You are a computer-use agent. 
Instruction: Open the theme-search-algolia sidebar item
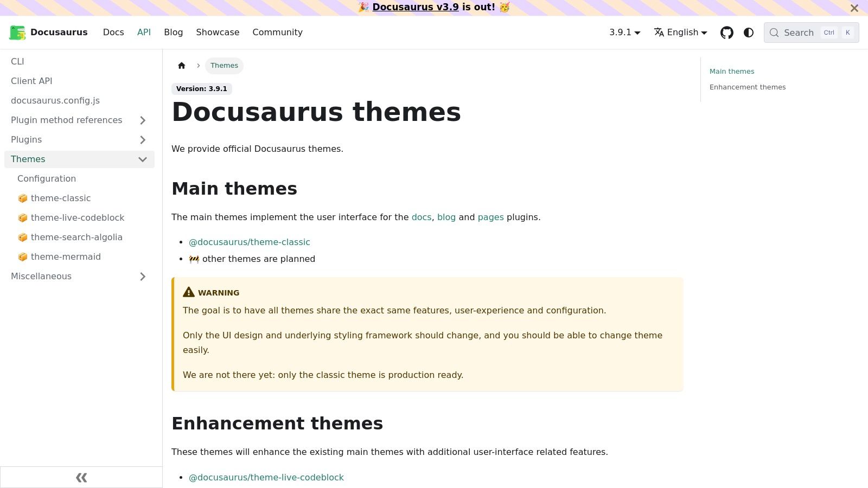[x=76, y=237]
